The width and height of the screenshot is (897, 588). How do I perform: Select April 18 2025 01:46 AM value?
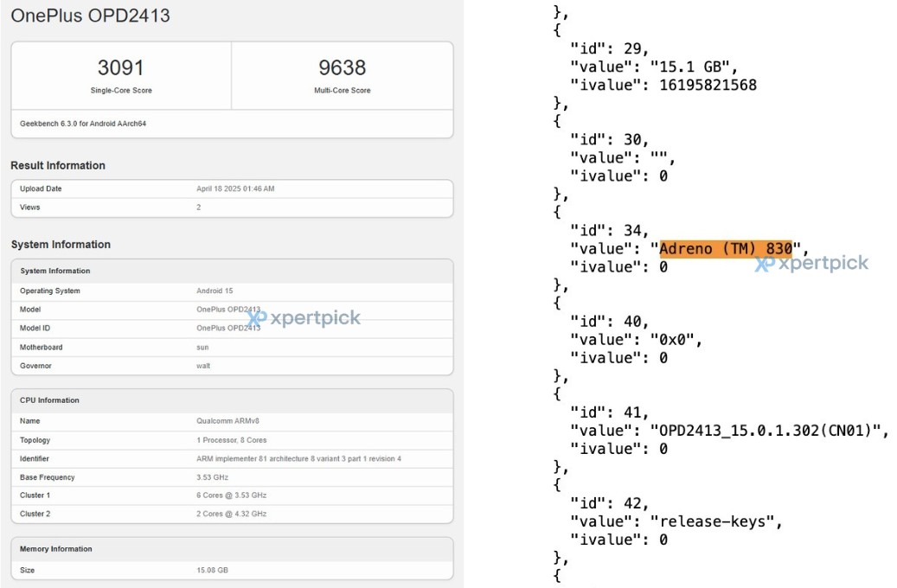tap(235, 189)
